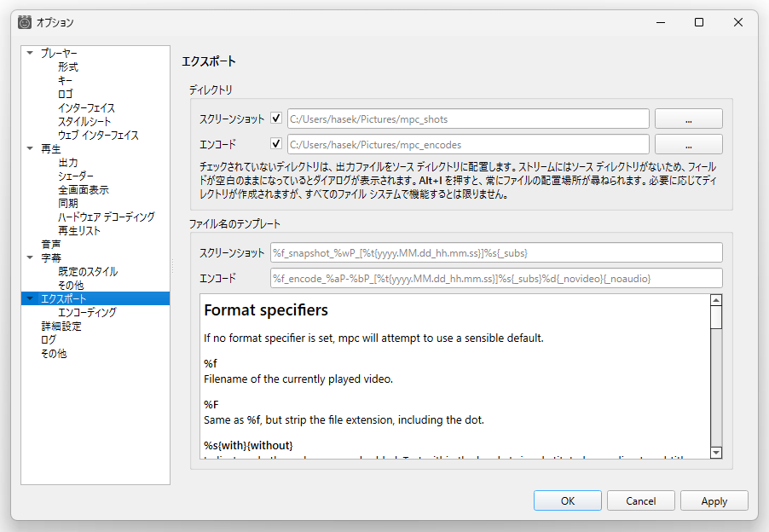Open the 詳細設定 page
The image size is (769, 532).
[61, 326]
